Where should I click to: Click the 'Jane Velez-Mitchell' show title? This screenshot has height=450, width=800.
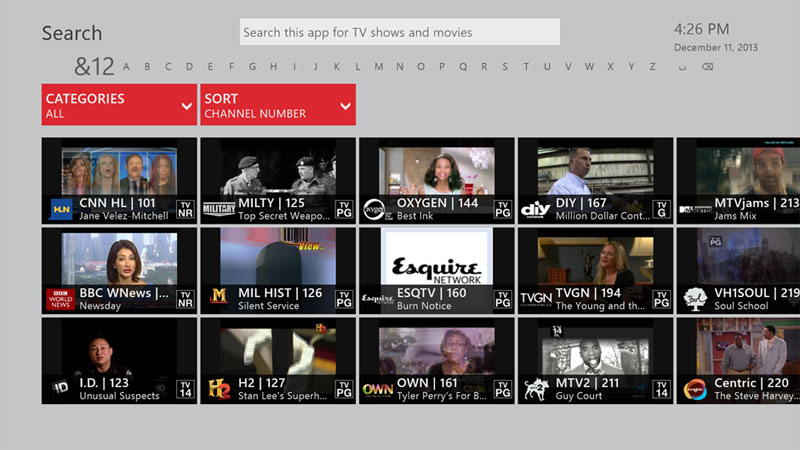click(123, 216)
